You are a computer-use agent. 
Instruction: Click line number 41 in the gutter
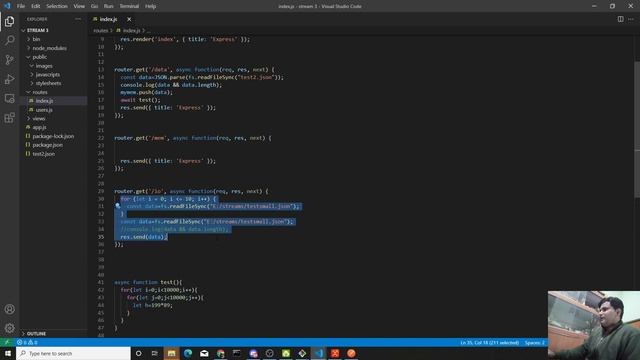click(x=101, y=282)
